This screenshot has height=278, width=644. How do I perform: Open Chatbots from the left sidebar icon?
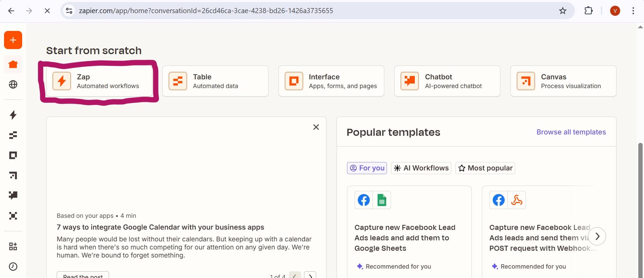(x=13, y=196)
